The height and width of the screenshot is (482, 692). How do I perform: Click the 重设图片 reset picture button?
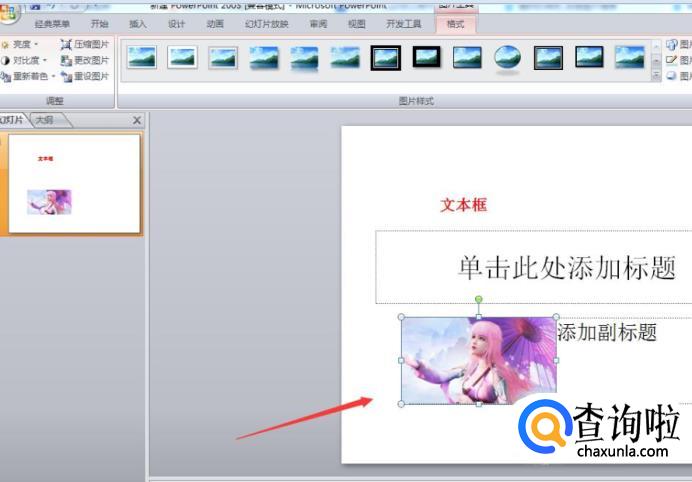pyautogui.click(x=85, y=76)
